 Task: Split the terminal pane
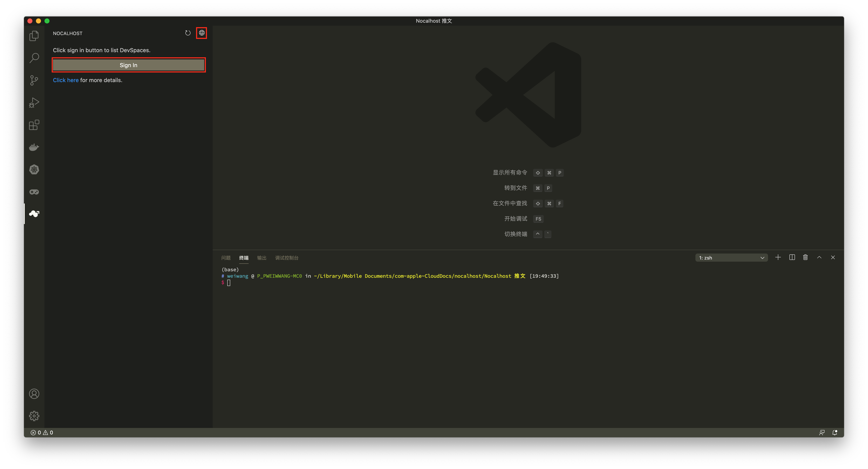792,258
